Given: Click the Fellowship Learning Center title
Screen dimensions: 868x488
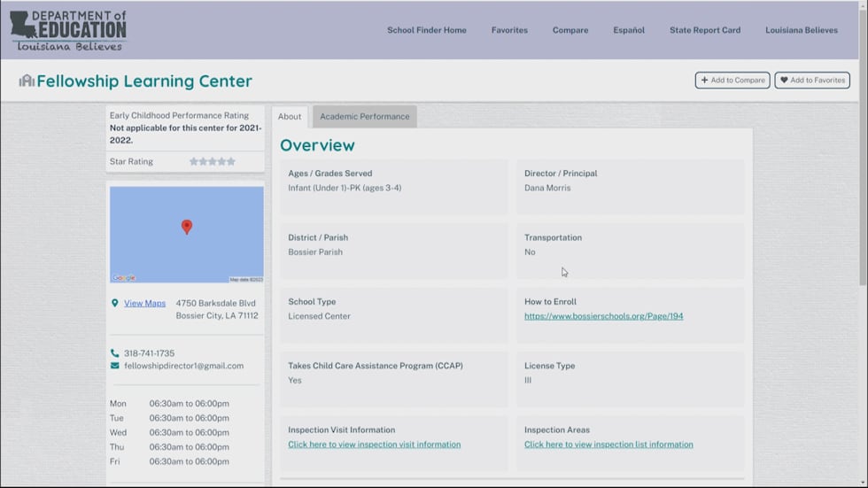Looking at the screenshot, I should click(x=144, y=81).
